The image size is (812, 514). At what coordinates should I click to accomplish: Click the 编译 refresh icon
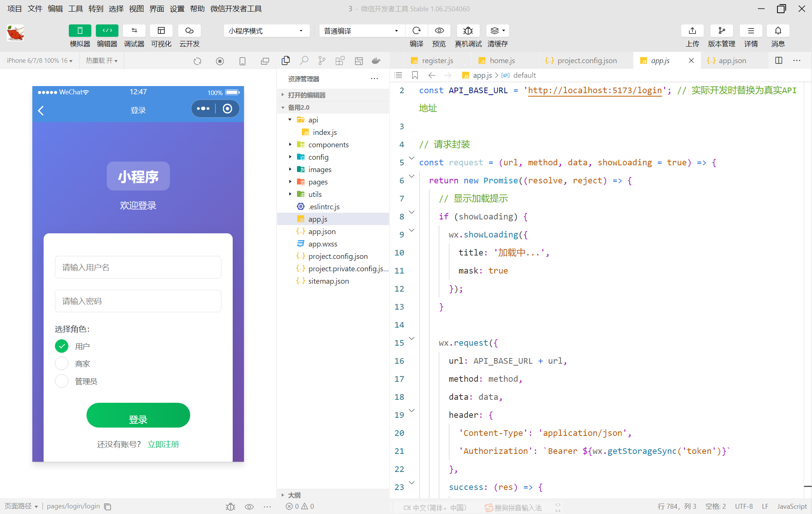coord(416,31)
